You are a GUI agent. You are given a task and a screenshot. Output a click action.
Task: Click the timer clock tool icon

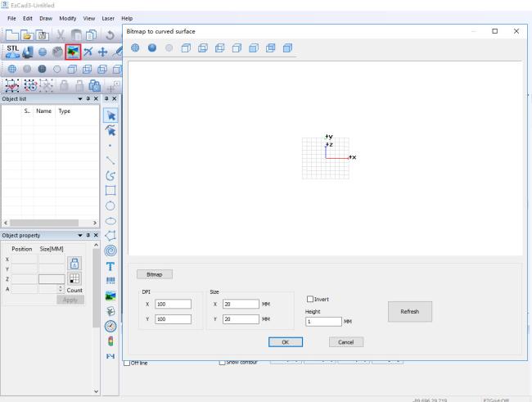click(x=110, y=326)
